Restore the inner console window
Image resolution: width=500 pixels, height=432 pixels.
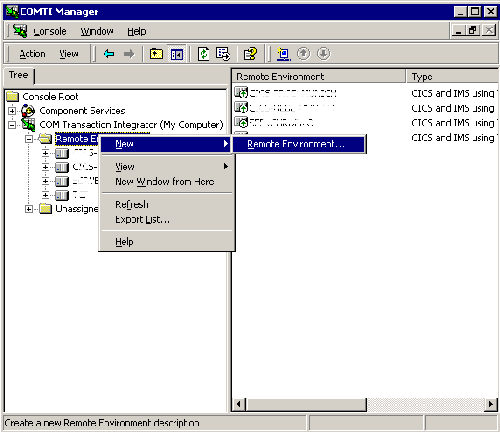472,31
